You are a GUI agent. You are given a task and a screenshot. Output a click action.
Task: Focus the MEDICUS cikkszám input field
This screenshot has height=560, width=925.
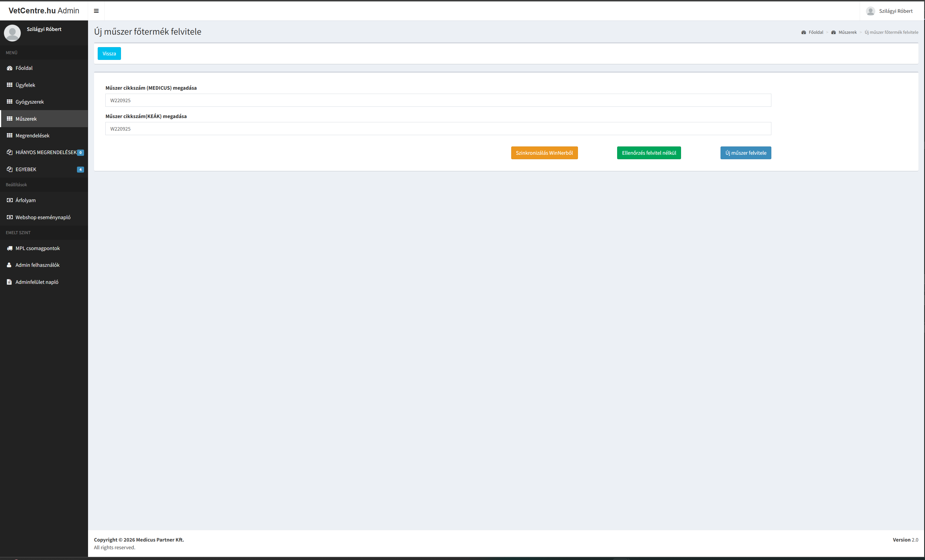(438, 100)
